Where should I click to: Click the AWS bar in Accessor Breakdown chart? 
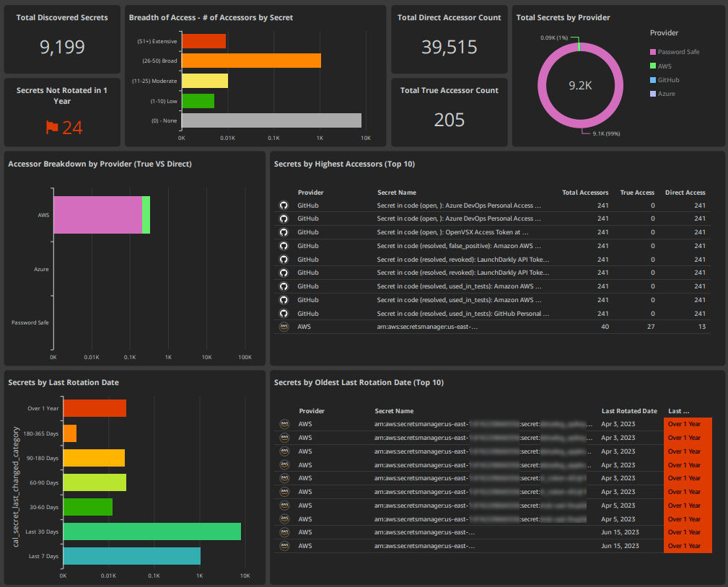tap(101, 215)
